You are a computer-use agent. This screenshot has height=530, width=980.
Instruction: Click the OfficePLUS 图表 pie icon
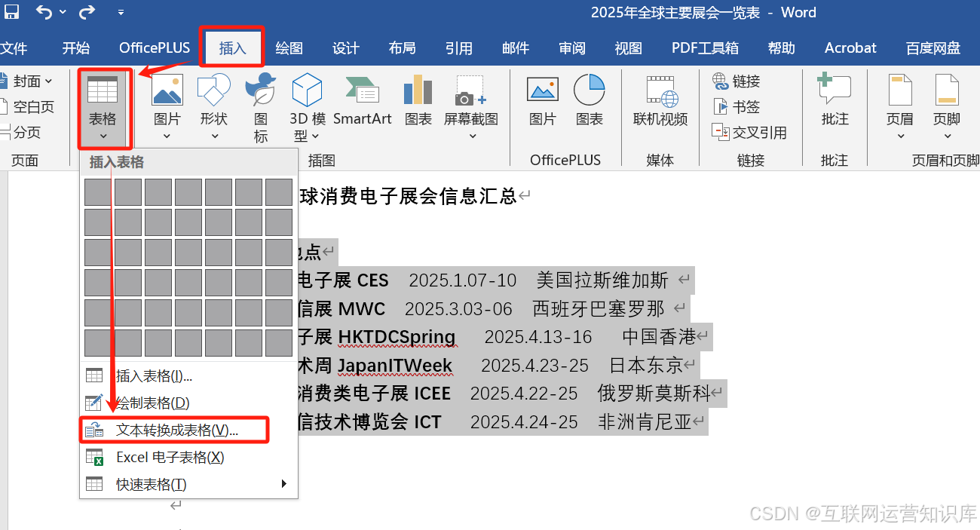coord(590,90)
